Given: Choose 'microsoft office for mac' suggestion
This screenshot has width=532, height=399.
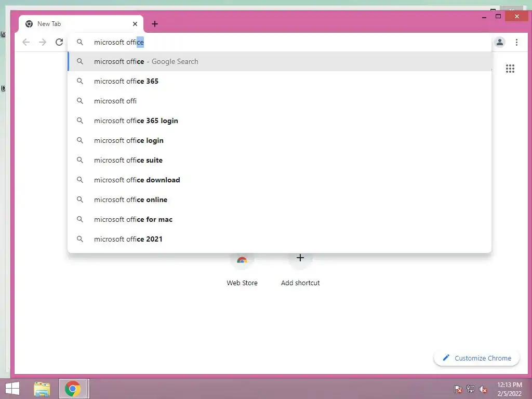Looking at the screenshot, I should point(280,219).
